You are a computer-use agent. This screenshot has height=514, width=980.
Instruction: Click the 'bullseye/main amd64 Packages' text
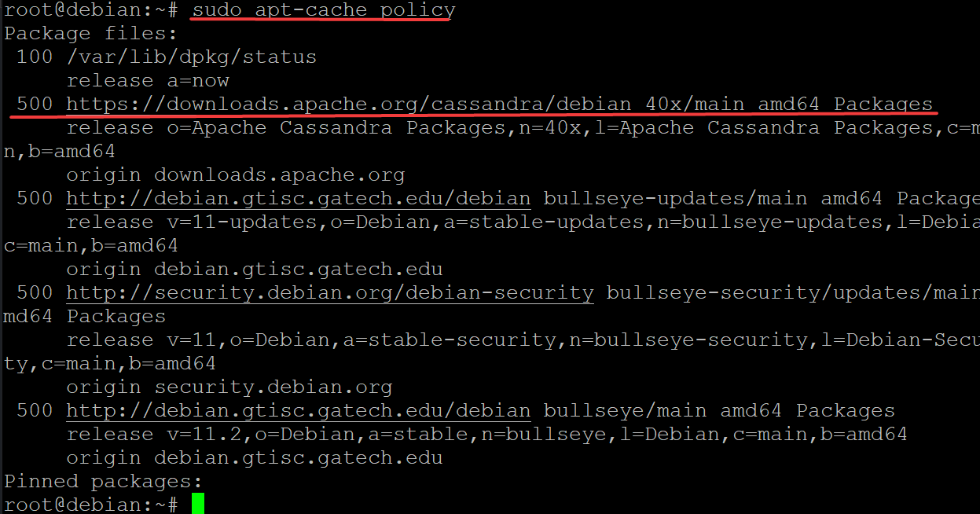pos(719,410)
